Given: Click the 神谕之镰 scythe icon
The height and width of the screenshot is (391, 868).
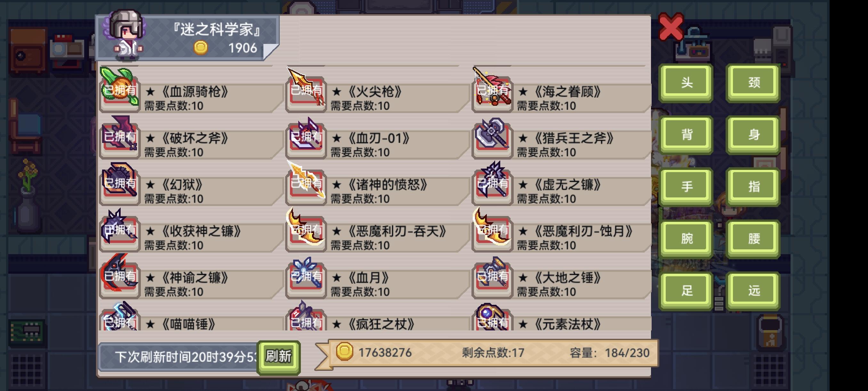Looking at the screenshot, I should pyautogui.click(x=120, y=276).
